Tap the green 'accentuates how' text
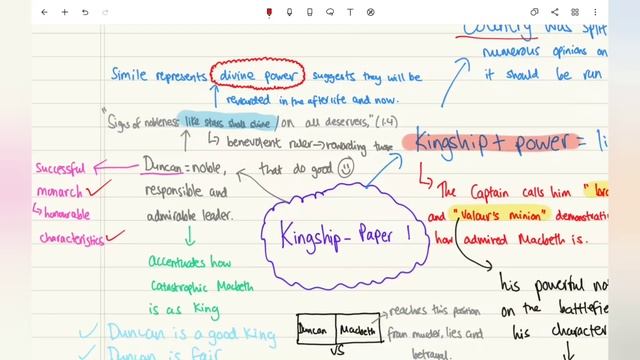Screen dimensions: 640x360 pos(189,261)
